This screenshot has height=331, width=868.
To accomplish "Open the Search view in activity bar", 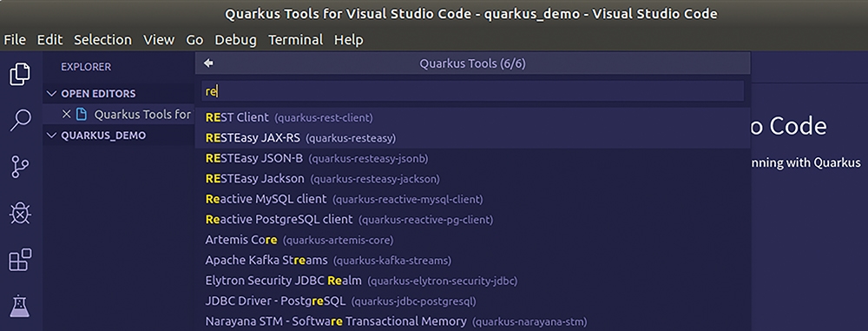I will pos(20,120).
